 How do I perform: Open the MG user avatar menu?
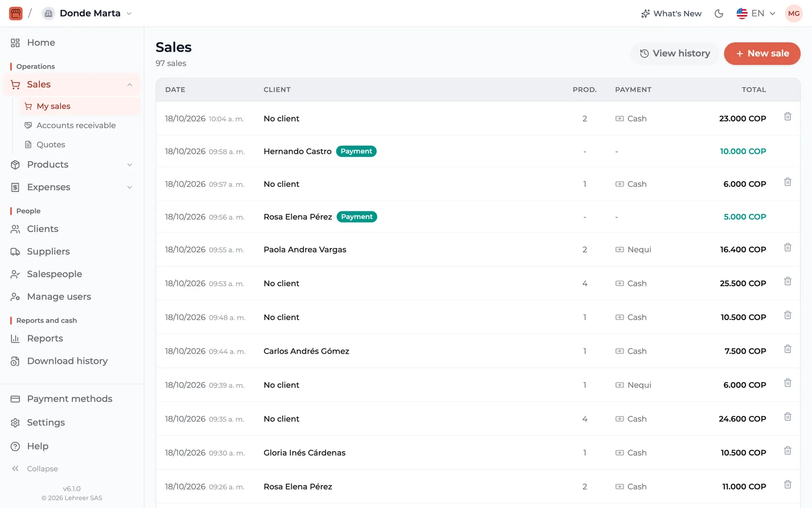[x=794, y=14]
